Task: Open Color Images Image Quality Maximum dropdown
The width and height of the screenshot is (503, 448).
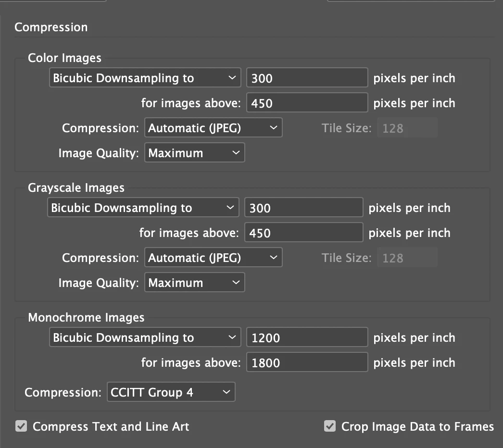Action: tap(194, 153)
